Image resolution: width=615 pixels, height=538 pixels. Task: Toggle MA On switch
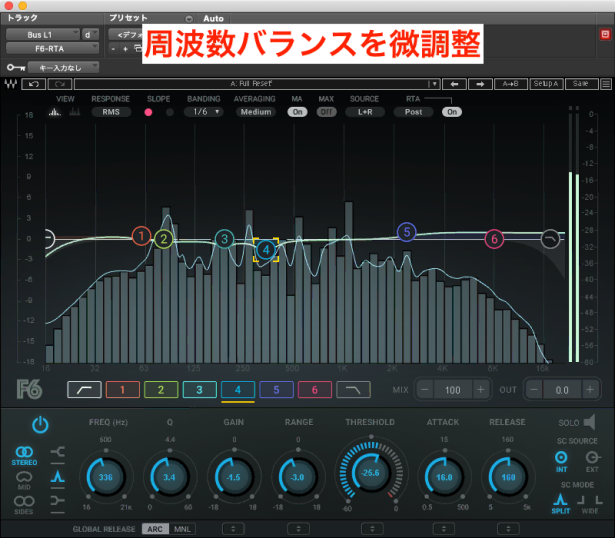pyautogui.click(x=297, y=112)
